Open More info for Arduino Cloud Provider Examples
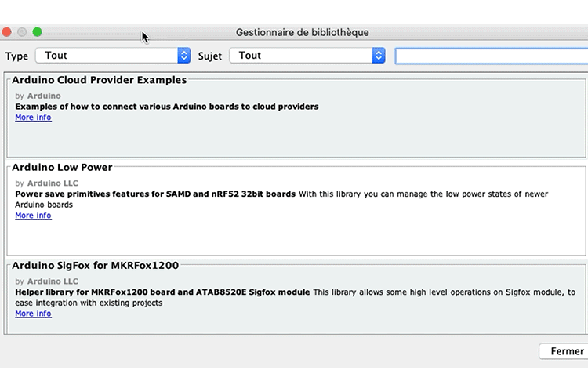The height and width of the screenshot is (392, 588). pyautogui.click(x=34, y=118)
